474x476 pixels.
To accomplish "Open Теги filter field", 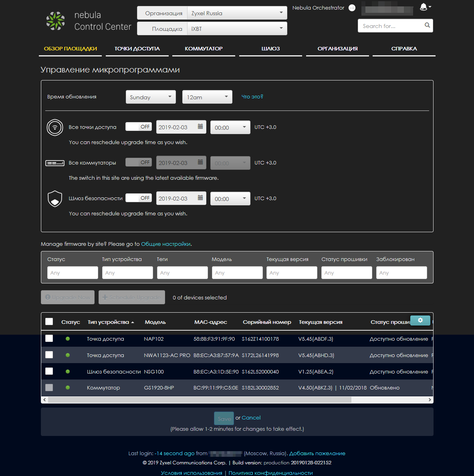I will click(182, 273).
